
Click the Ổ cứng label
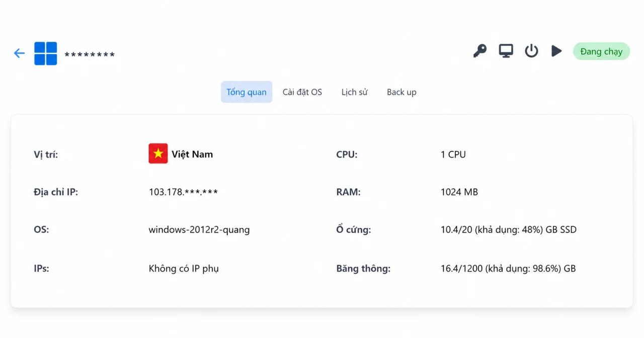pos(354,230)
